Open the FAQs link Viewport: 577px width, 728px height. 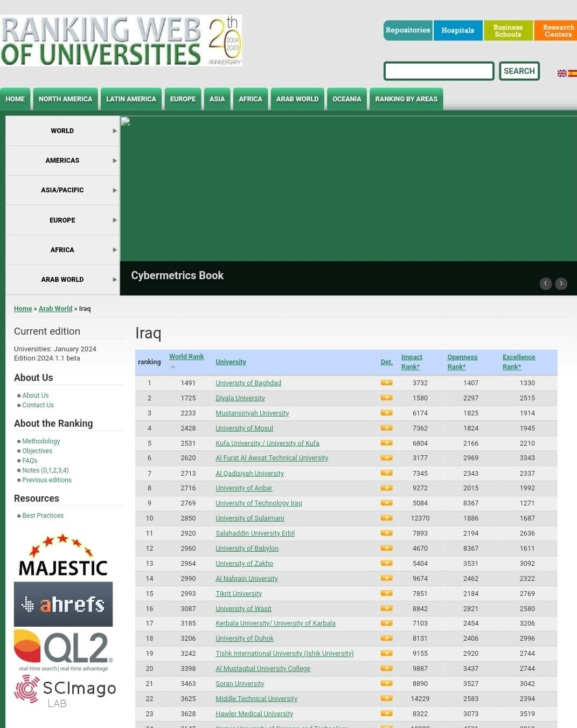pyautogui.click(x=30, y=460)
